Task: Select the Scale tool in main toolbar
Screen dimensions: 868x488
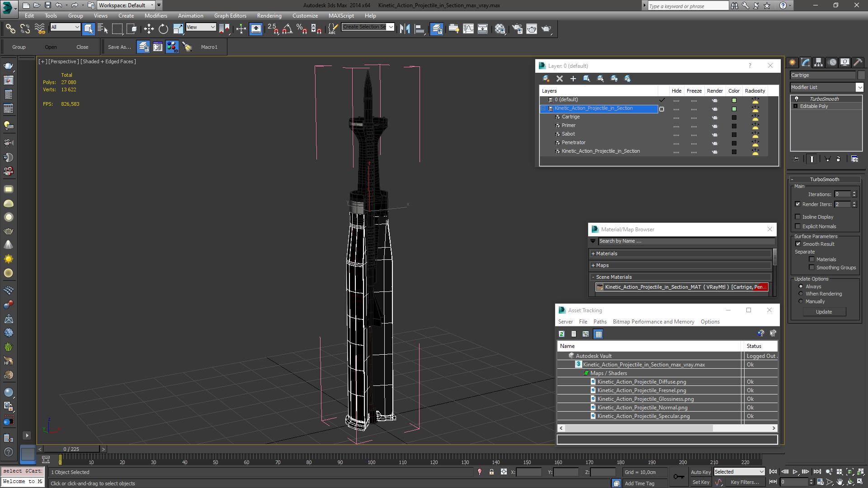Action: point(178,29)
